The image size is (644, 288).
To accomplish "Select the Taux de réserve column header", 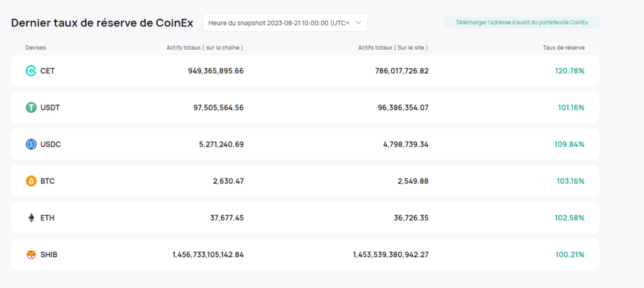I will point(564,48).
